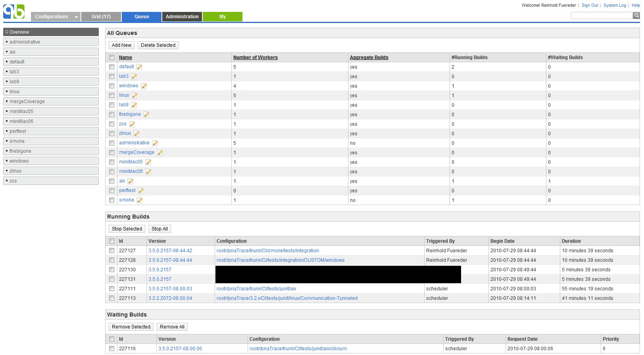Click the pencil icon next to mergeCoverage

[x=160, y=153]
